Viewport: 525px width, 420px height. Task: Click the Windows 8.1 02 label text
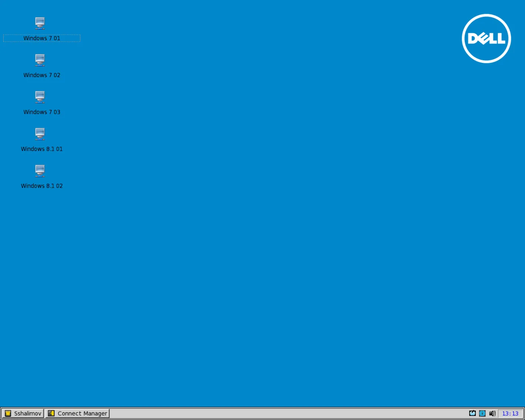(x=42, y=186)
